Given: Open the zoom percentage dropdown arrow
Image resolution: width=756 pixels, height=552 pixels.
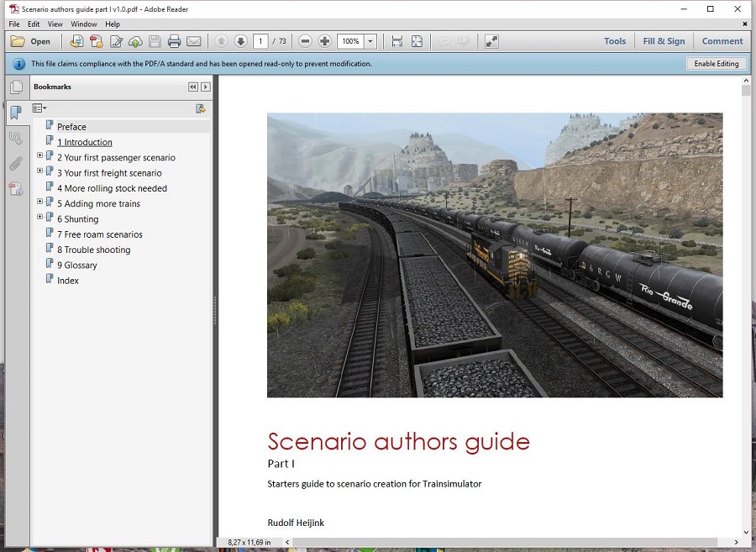Looking at the screenshot, I should coord(370,41).
